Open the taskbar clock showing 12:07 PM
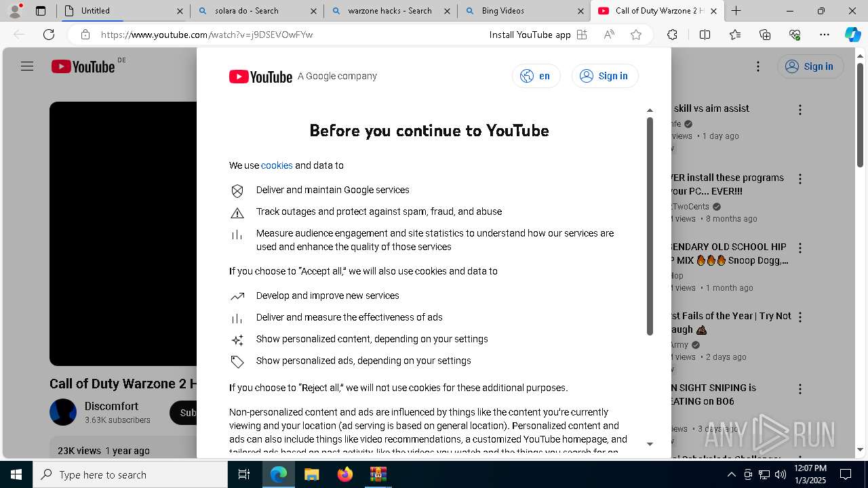Viewport: 868px width, 488px height. click(810, 474)
